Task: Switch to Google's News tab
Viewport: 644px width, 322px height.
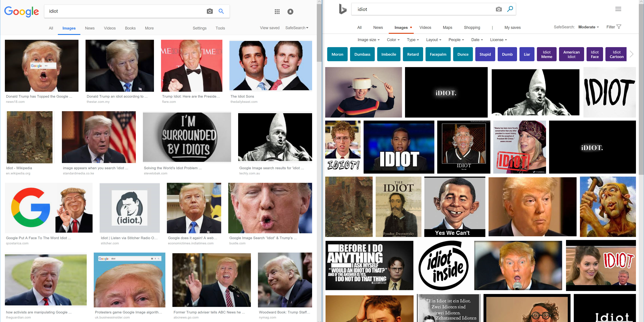Action: (x=90, y=28)
